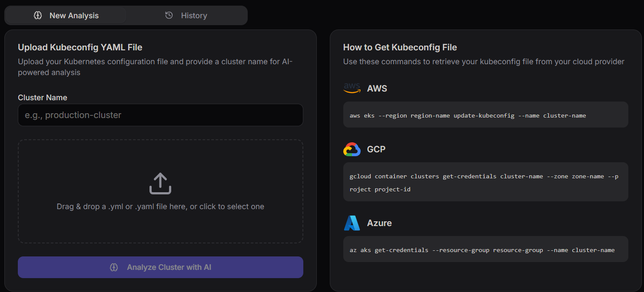Click the history clock icon
This screenshot has height=292, width=644.
pos(169,15)
